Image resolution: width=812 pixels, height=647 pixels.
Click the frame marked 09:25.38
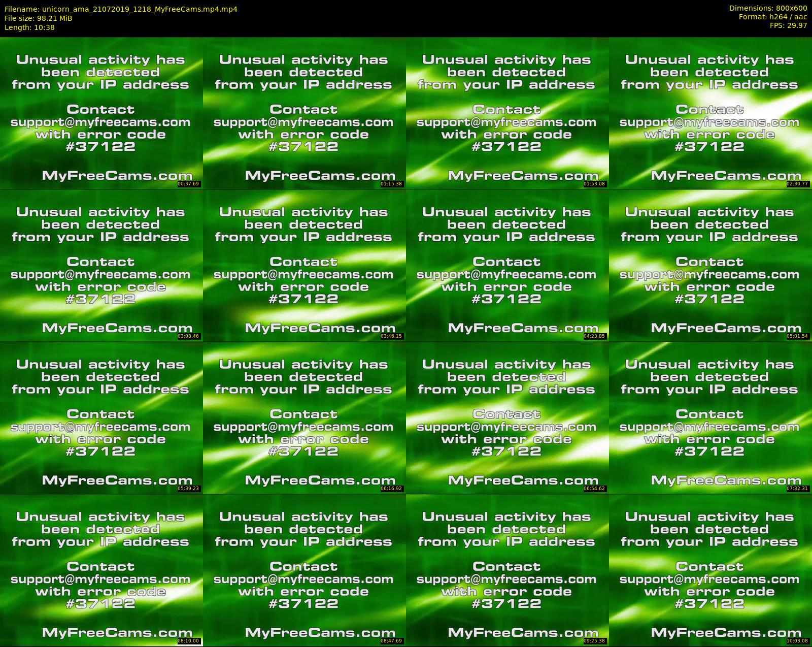click(507, 570)
